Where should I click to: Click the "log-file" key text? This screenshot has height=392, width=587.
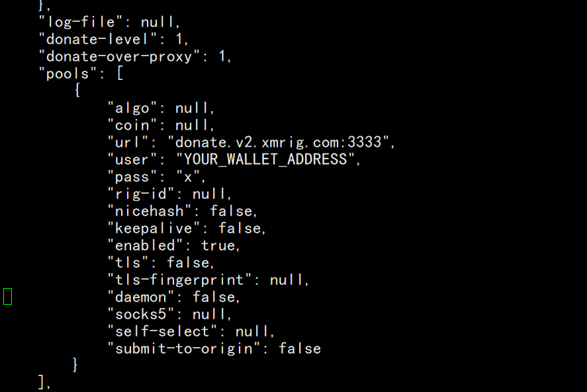[x=81, y=22]
